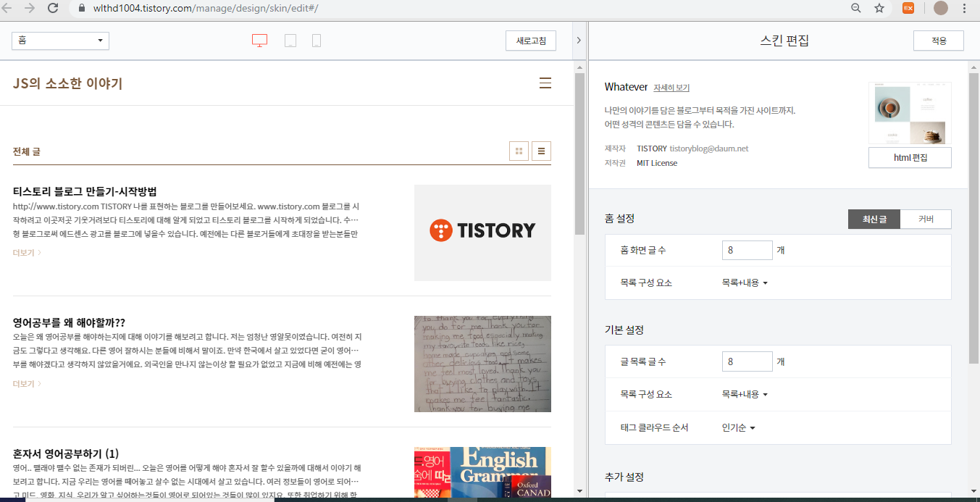Click the MIT License text
Screen dimensions: 980x502
(657, 163)
